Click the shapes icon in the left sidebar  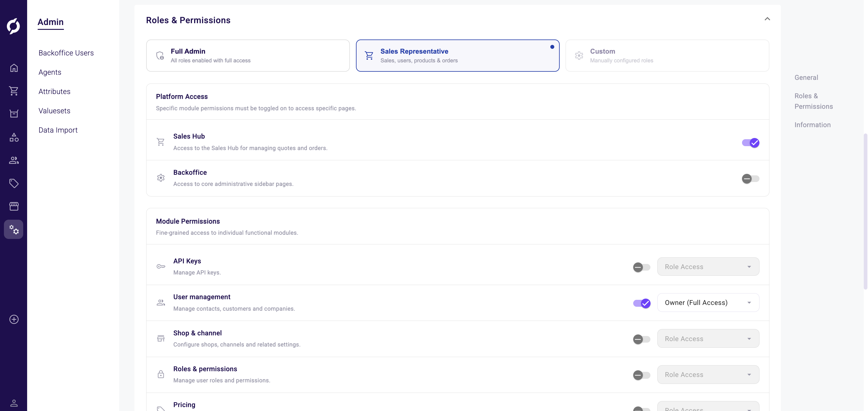[14, 137]
